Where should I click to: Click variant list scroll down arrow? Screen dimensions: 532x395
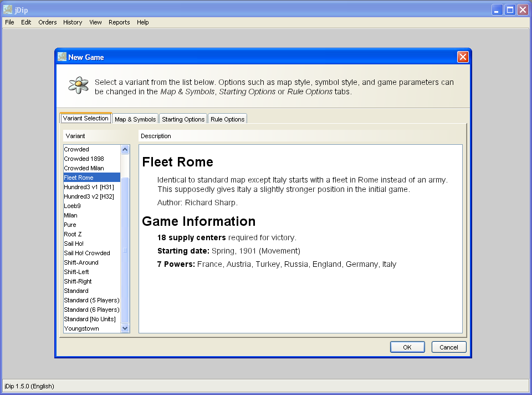point(125,328)
